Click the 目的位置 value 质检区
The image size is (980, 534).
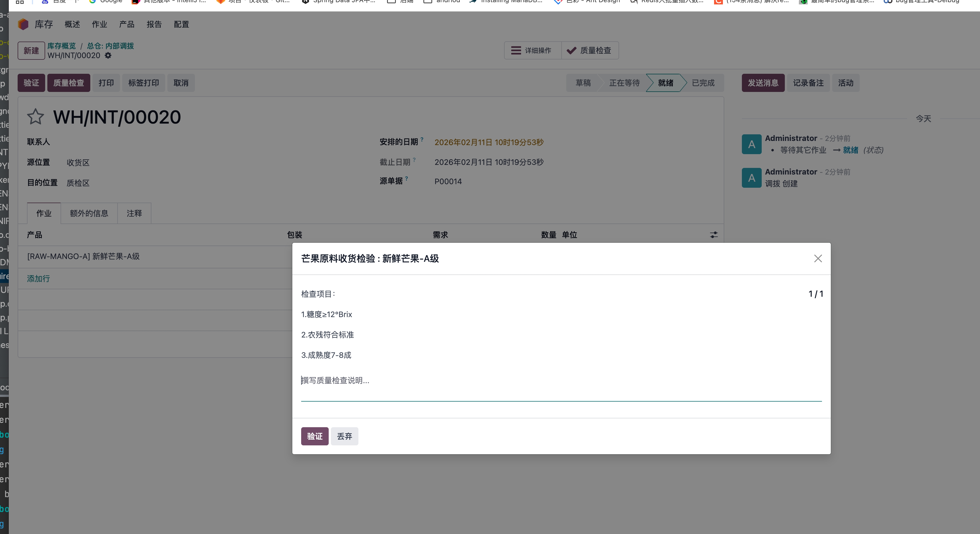(78, 183)
